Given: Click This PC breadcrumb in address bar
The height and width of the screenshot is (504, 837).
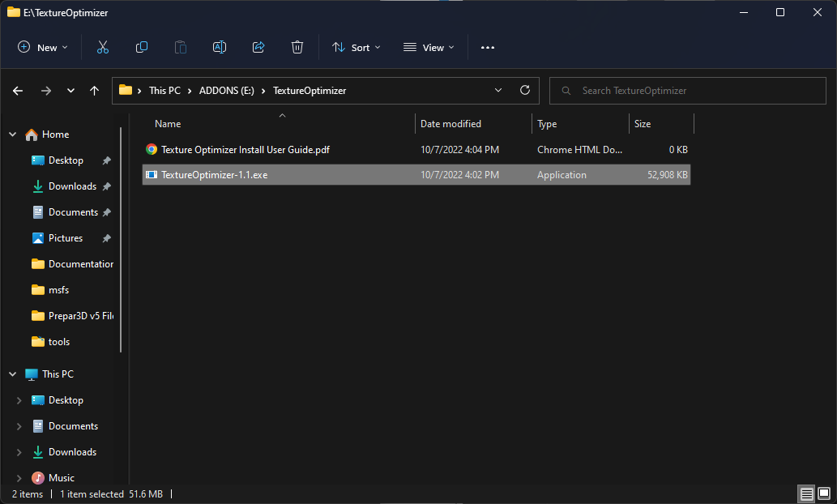Looking at the screenshot, I should 164,91.
